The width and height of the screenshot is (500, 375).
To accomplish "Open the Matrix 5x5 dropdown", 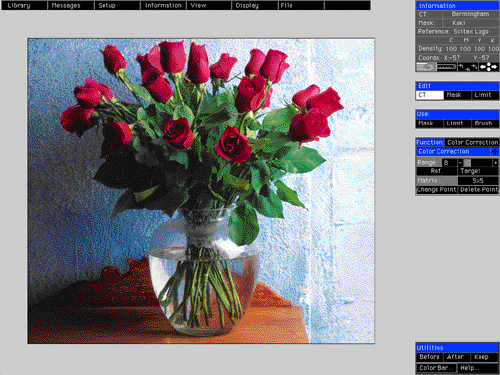I will coord(478,181).
